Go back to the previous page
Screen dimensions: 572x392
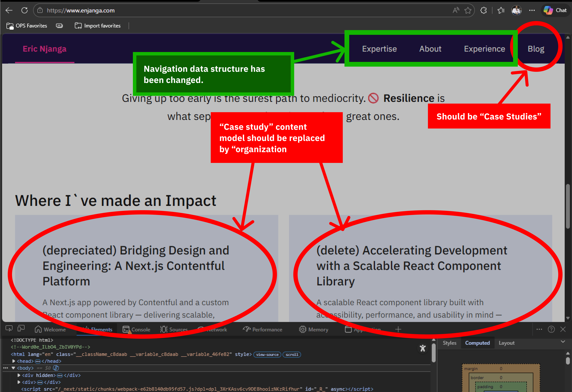9,10
